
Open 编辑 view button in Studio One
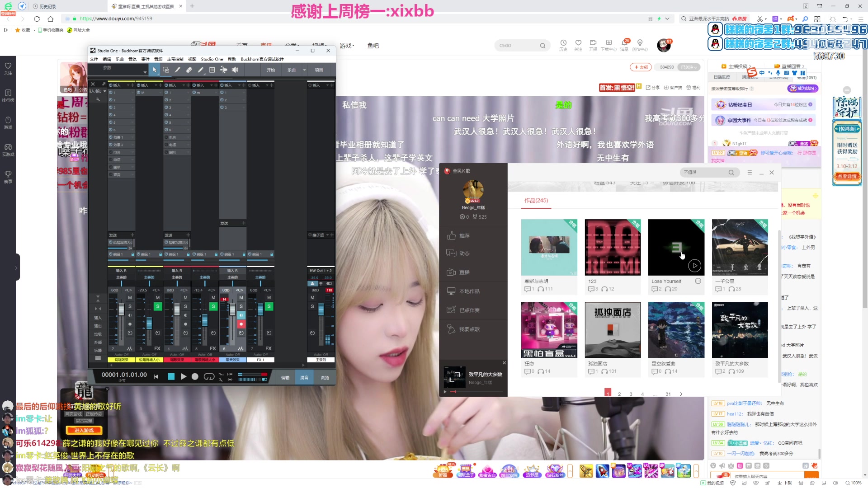pyautogui.click(x=285, y=378)
